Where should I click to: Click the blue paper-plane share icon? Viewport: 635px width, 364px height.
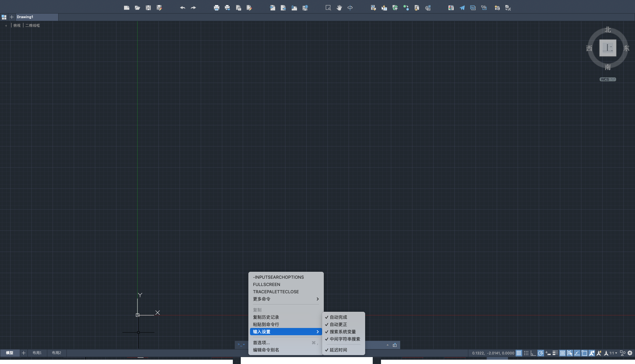tap(462, 8)
